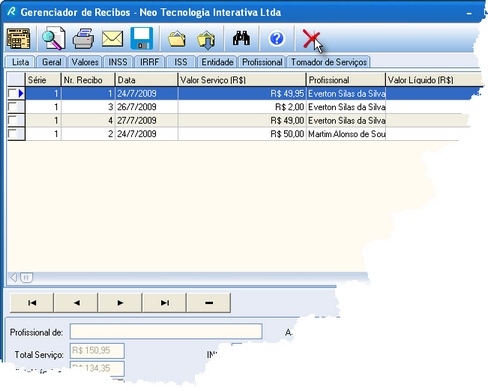Screen dimensions: 488x391
Task: Click the print preview magnifier icon
Action: point(53,39)
